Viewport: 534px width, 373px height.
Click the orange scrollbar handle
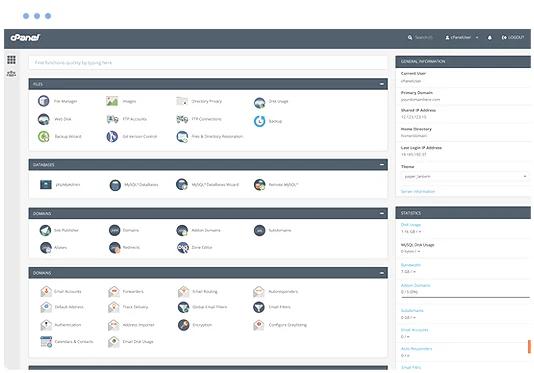click(530, 346)
